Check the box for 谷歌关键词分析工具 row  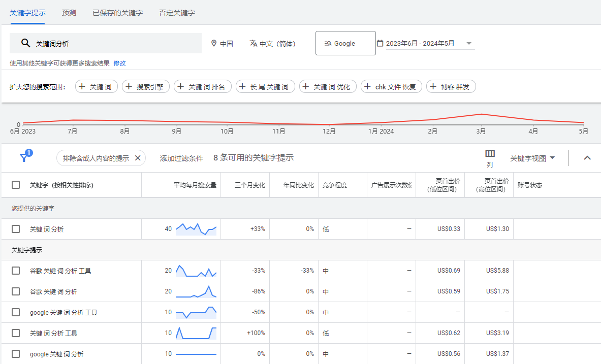[x=16, y=271]
